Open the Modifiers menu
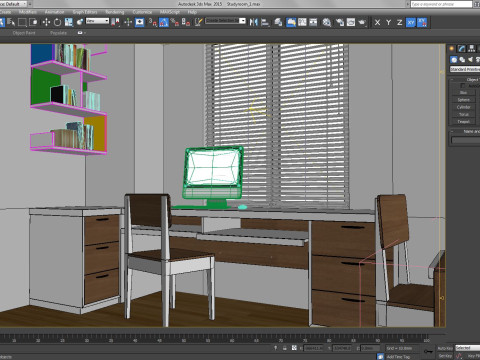 click(x=28, y=12)
